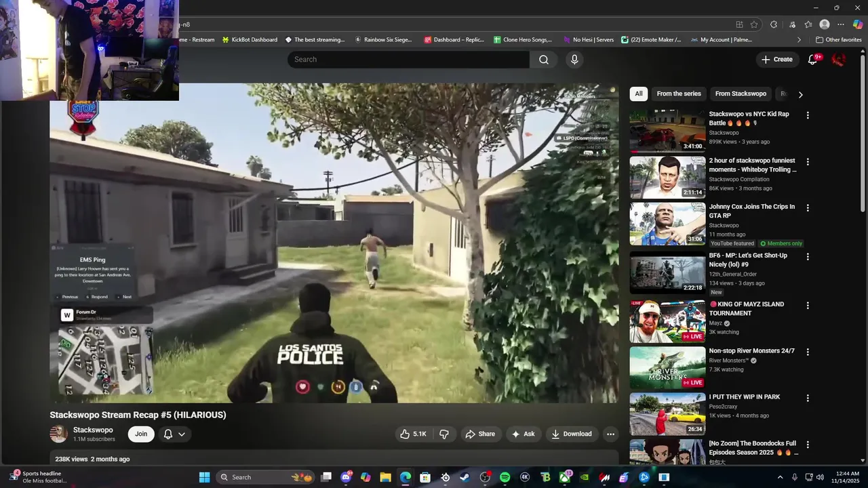Open YouTube notifications bell

point(812,60)
